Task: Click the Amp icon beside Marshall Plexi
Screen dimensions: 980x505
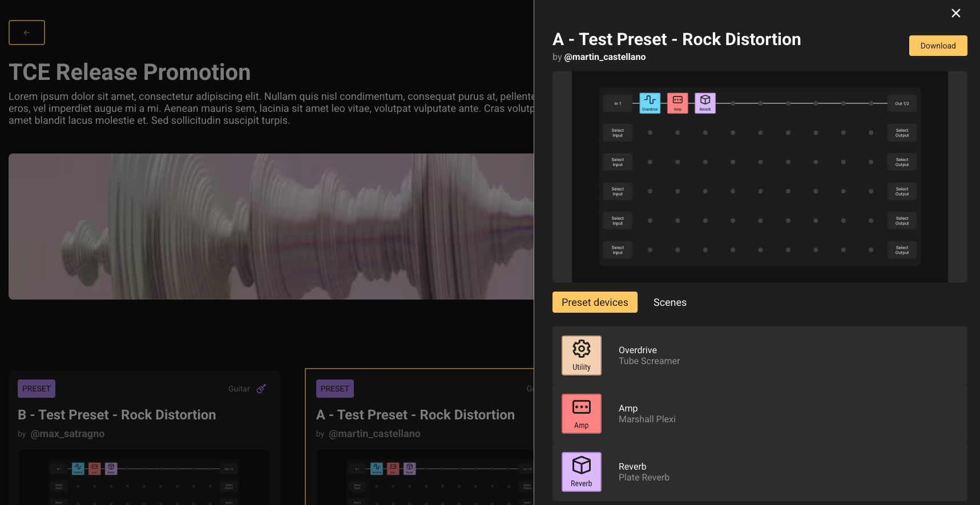Action: pyautogui.click(x=581, y=414)
